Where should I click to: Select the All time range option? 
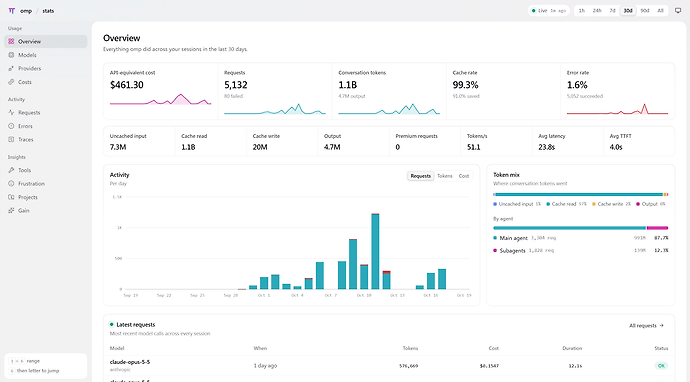[661, 11]
